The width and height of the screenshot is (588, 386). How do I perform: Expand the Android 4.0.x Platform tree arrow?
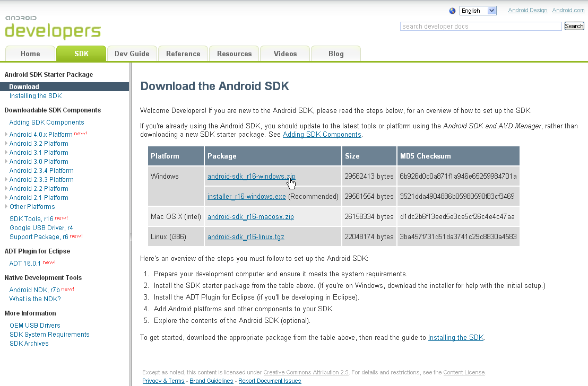(6, 134)
